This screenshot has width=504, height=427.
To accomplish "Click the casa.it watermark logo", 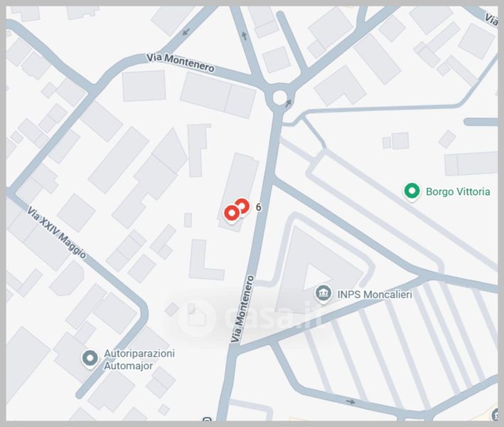I will click(x=249, y=317).
